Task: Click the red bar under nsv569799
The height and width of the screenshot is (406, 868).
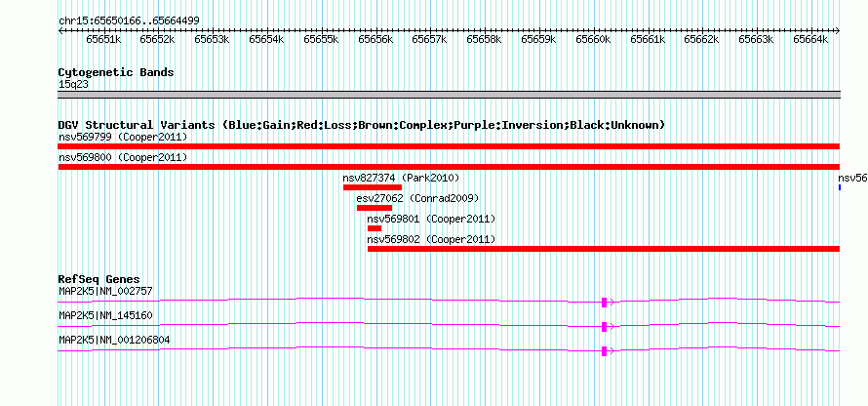Action: click(x=449, y=146)
